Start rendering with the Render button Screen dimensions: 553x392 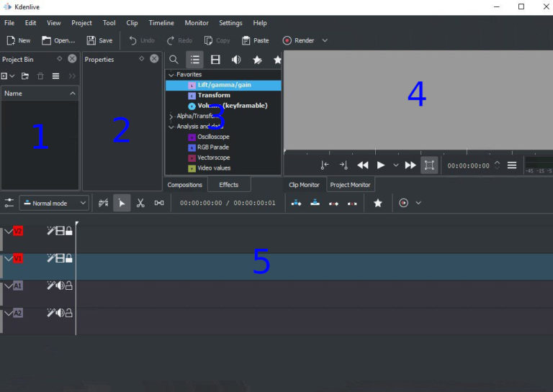pyautogui.click(x=298, y=40)
